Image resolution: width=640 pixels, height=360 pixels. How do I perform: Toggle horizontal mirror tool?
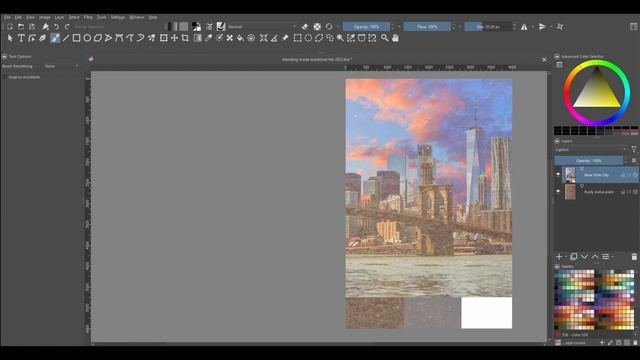click(x=524, y=27)
